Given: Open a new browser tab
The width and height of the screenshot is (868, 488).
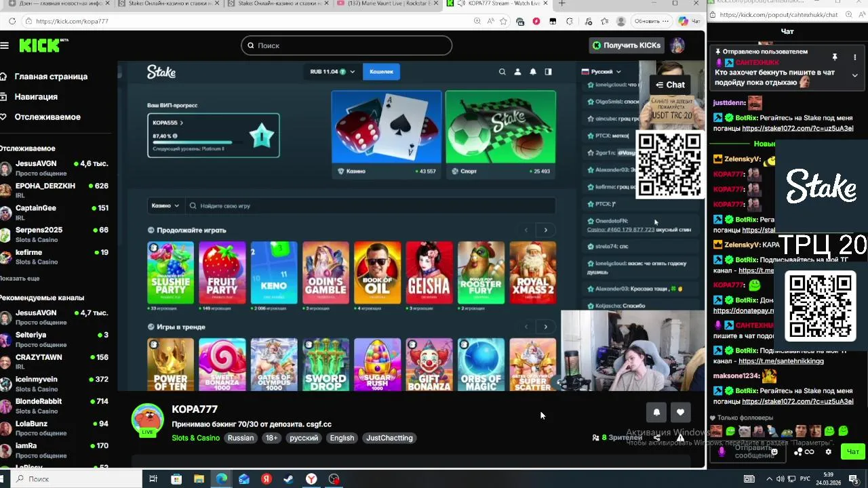Looking at the screenshot, I should [561, 4].
